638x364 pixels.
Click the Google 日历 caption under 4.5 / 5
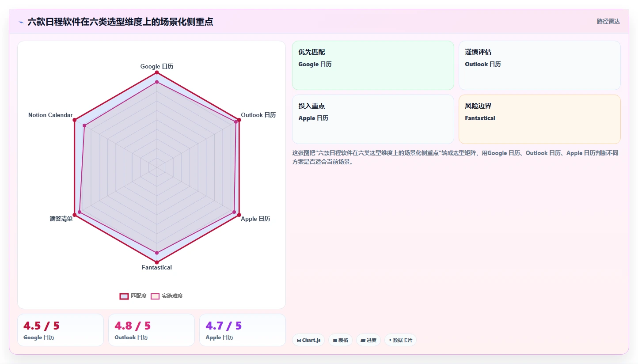39,337
